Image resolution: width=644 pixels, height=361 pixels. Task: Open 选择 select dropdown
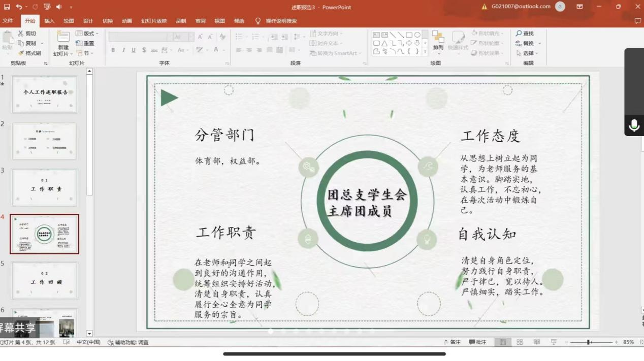pos(527,53)
